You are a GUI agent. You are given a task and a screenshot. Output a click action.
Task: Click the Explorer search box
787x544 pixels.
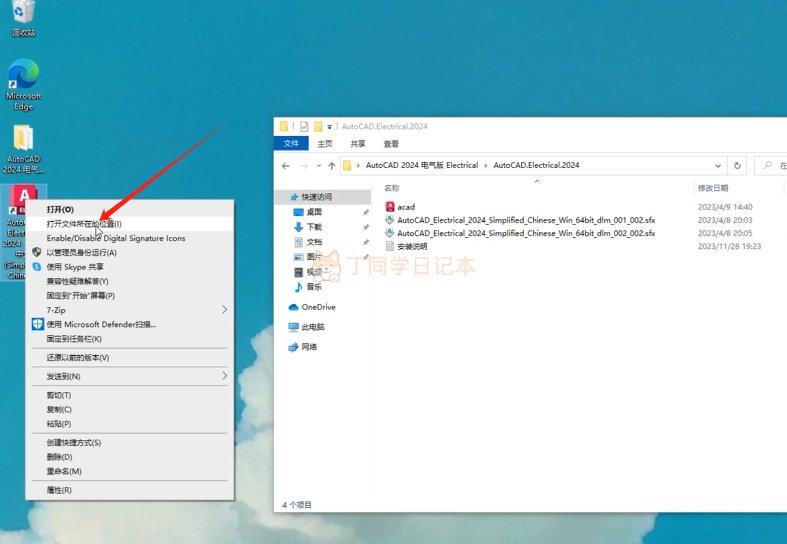coord(775,165)
